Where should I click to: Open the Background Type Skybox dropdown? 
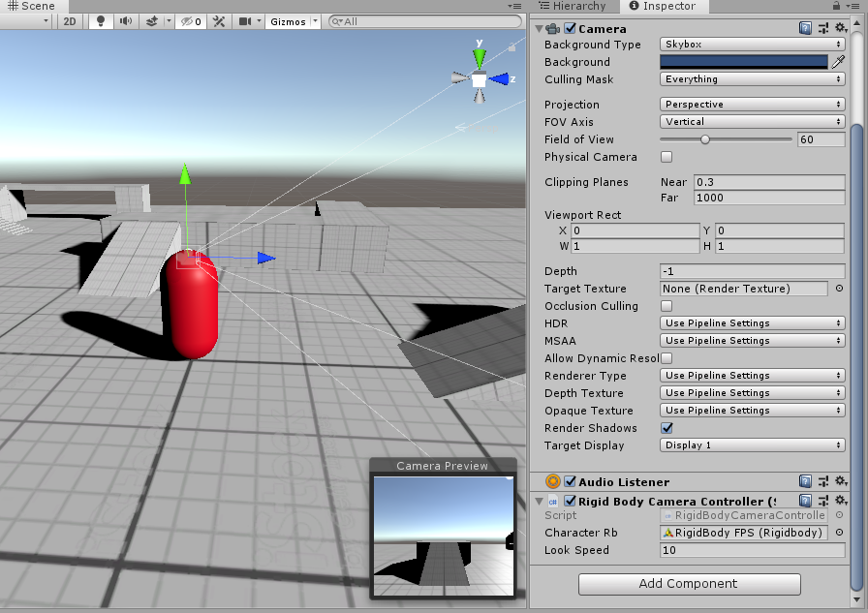coord(752,44)
